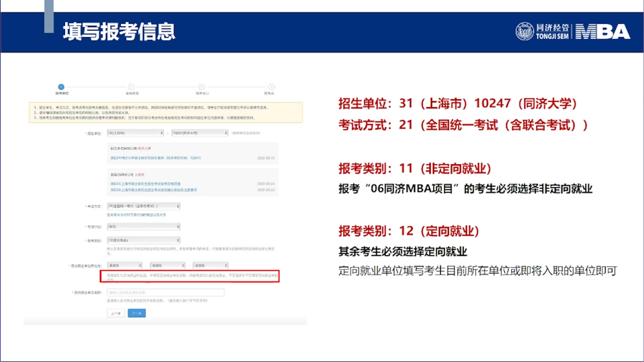Image resolution: width=644 pixels, height=362 pixels.
Task: Click step 3 circle in progress bar
Action: (201, 87)
